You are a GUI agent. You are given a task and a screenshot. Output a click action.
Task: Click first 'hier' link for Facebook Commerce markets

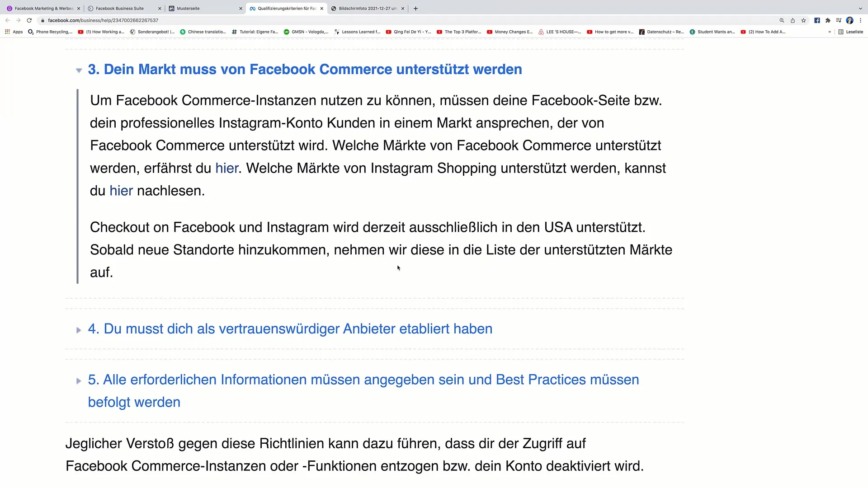[226, 168]
